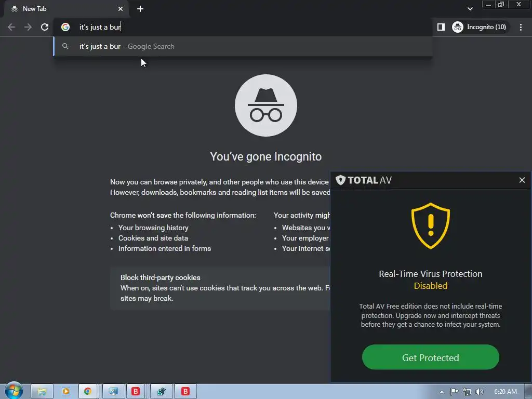The height and width of the screenshot is (399, 532).
Task: Click the taskbar icon left of last B
Action: (x=161, y=392)
